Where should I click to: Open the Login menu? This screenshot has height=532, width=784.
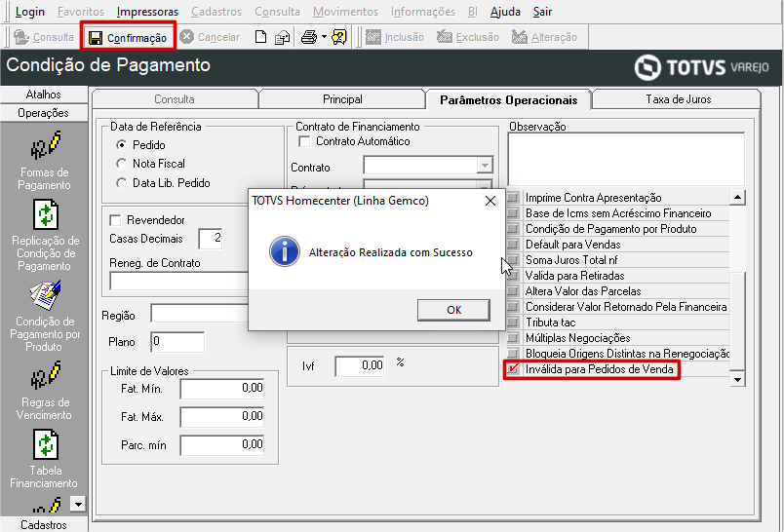(30, 12)
